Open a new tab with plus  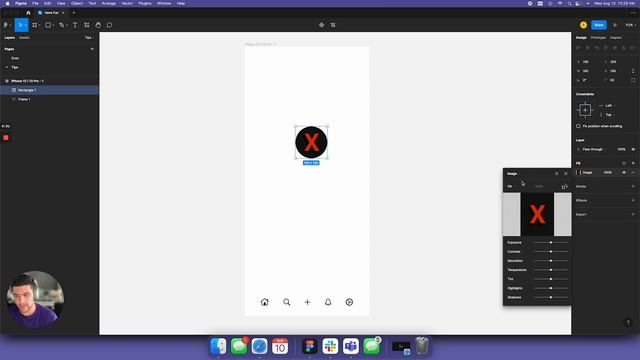(73, 13)
